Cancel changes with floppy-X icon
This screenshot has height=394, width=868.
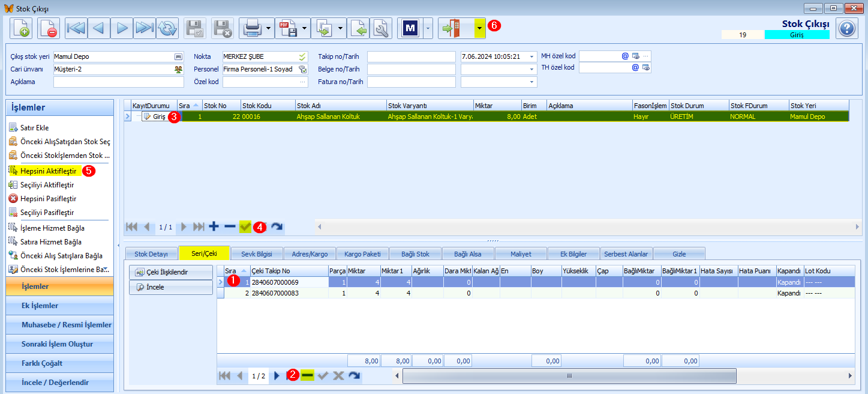(223, 28)
